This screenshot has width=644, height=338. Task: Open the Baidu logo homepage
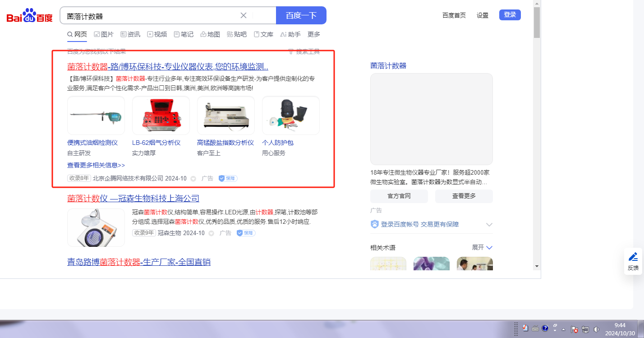[29, 16]
